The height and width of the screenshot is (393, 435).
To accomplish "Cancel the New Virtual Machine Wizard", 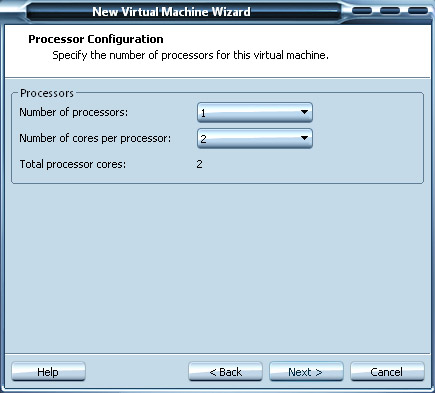I will click(x=387, y=371).
